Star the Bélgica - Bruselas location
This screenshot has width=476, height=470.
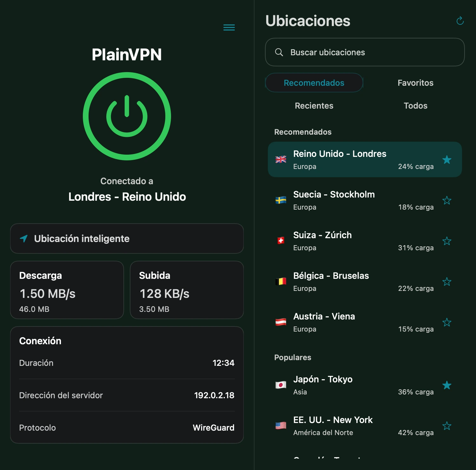click(x=447, y=281)
